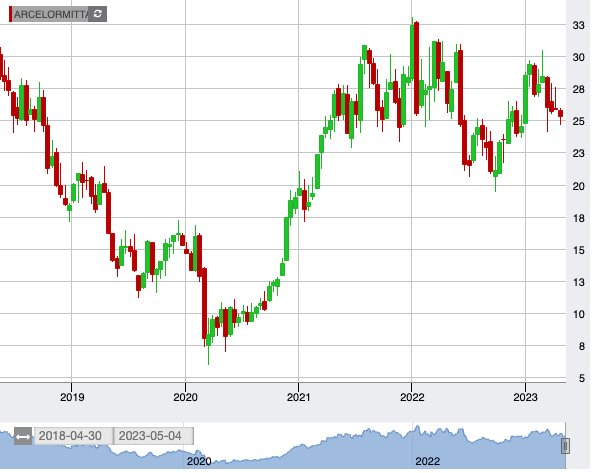Click the red color marker of ARCELORMITTAL
Screen dimensions: 592x473
point(11,14)
